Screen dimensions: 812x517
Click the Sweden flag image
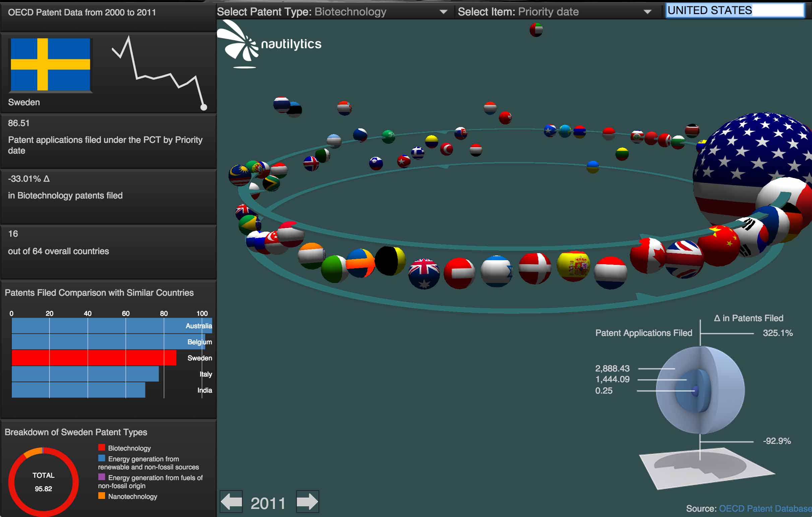click(x=51, y=64)
